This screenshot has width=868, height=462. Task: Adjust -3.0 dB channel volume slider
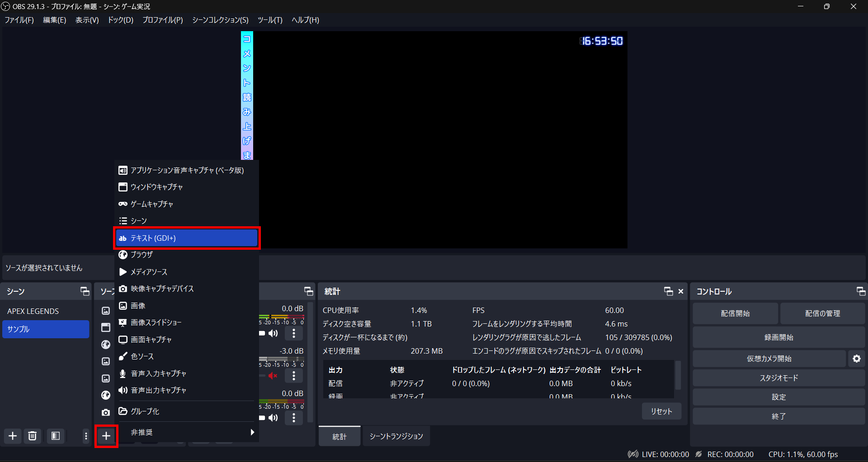pos(262,376)
